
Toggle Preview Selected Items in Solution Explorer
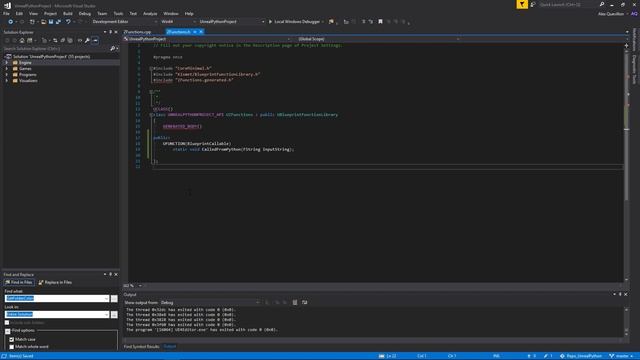click(x=95, y=40)
